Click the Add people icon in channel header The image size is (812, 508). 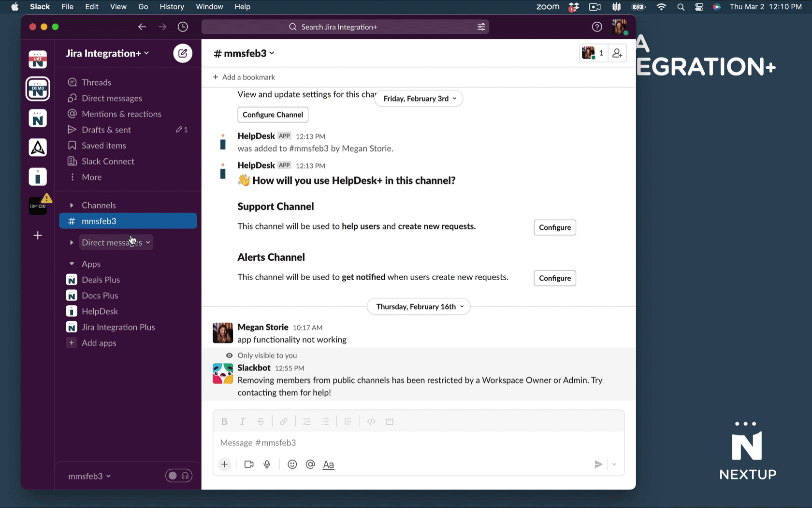pyautogui.click(x=617, y=53)
